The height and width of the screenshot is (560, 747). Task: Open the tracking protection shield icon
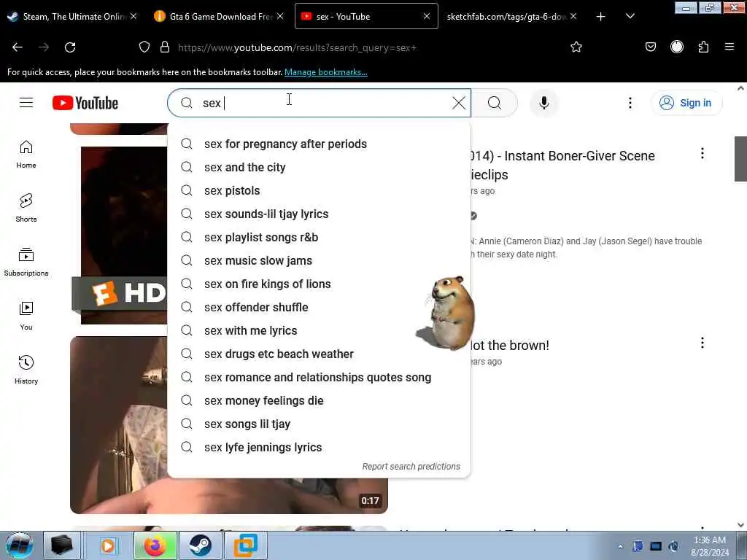(x=144, y=47)
